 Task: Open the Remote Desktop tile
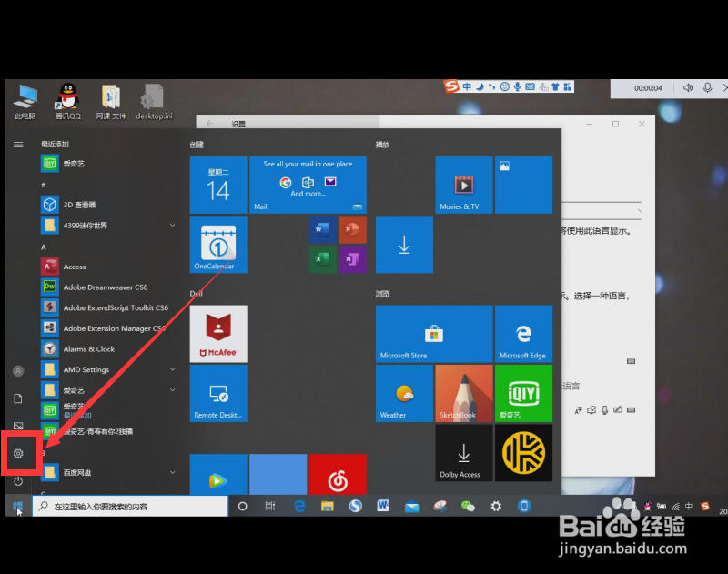pos(218,393)
